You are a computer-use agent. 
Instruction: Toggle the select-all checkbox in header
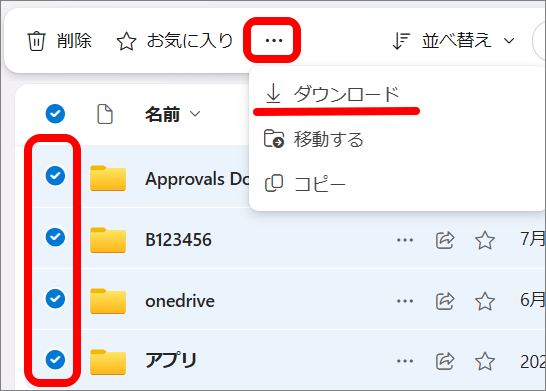[x=55, y=114]
